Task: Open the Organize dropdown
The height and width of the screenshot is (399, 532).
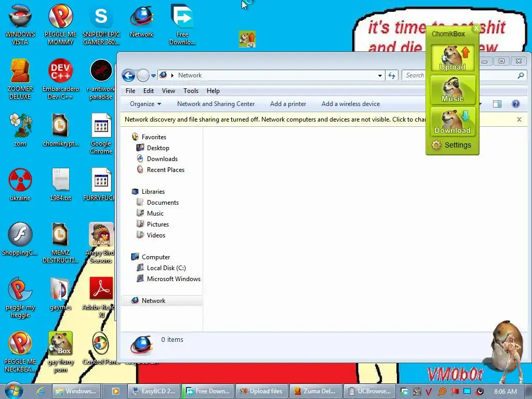Action: coord(145,104)
